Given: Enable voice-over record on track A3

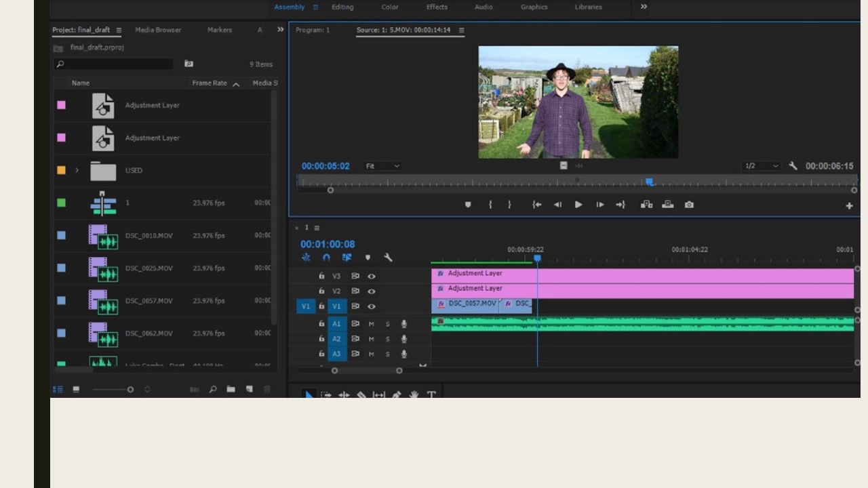Looking at the screenshot, I should pos(404,354).
